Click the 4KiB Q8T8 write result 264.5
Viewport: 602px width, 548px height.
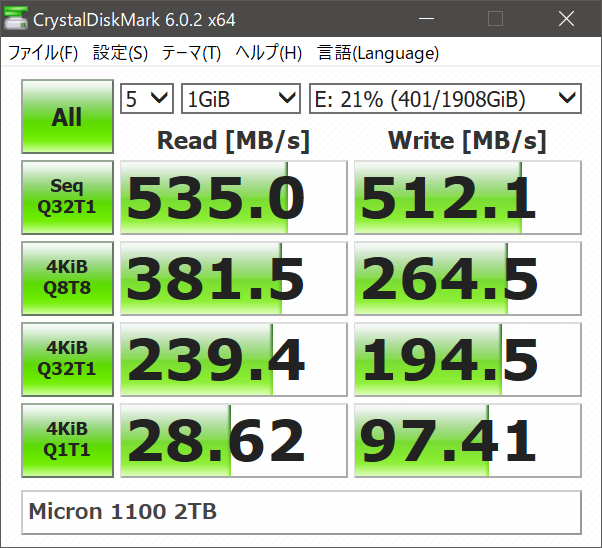coord(468,278)
